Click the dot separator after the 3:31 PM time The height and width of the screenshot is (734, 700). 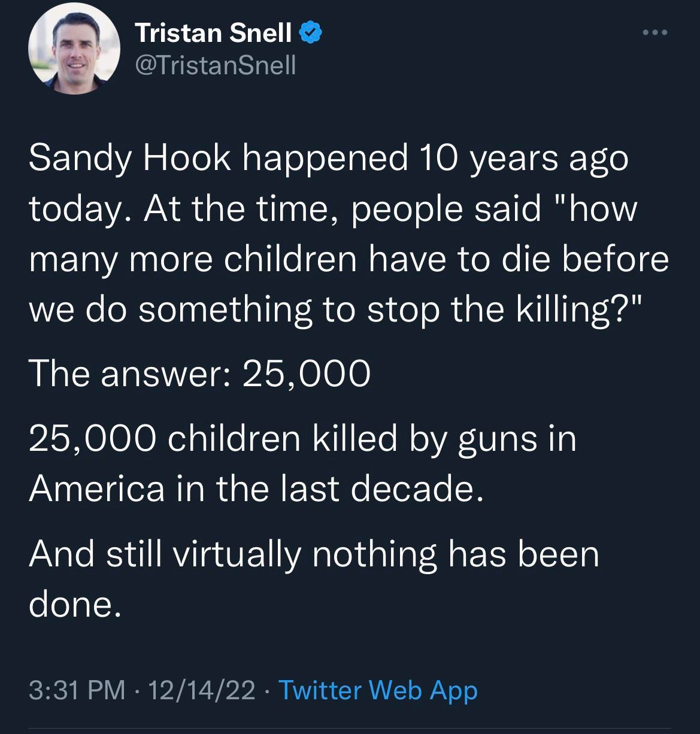click(137, 690)
